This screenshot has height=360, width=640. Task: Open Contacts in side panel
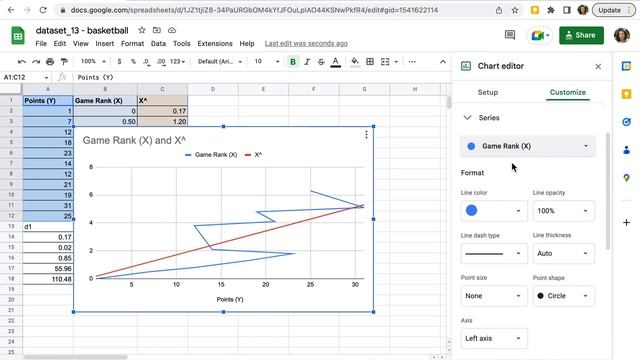tap(627, 150)
